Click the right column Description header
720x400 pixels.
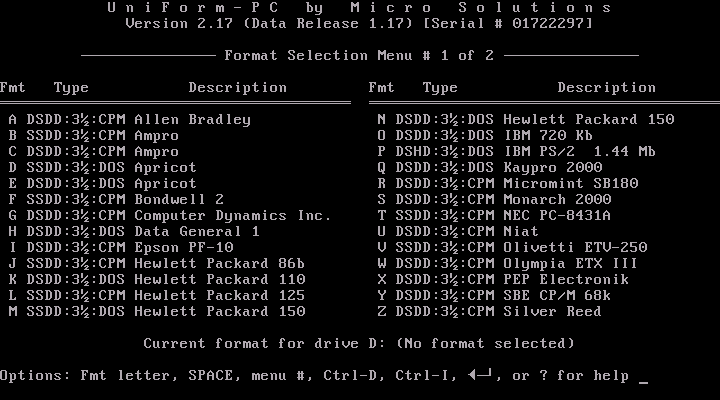pyautogui.click(x=607, y=87)
